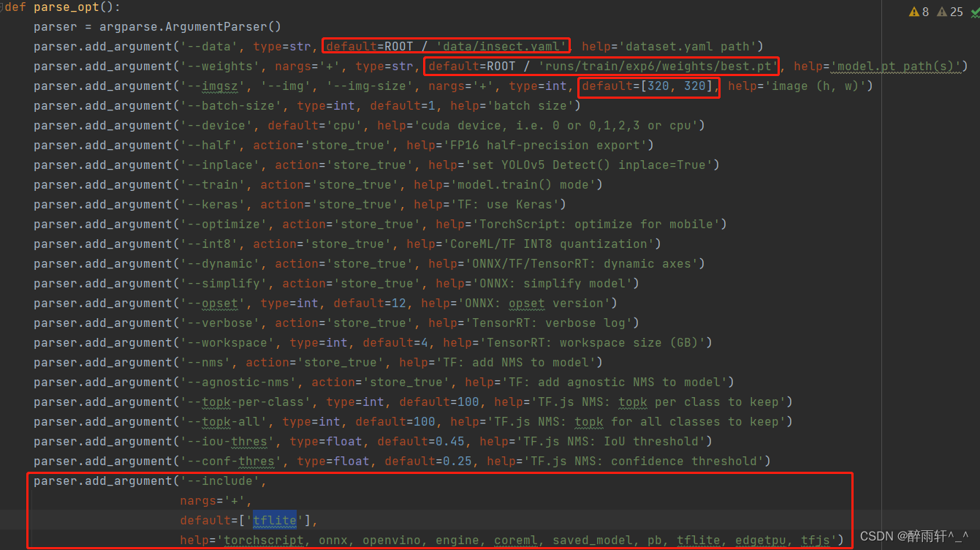The width and height of the screenshot is (980, 550).
Task: Click the '--verbose' argument string
Action: click(220, 323)
